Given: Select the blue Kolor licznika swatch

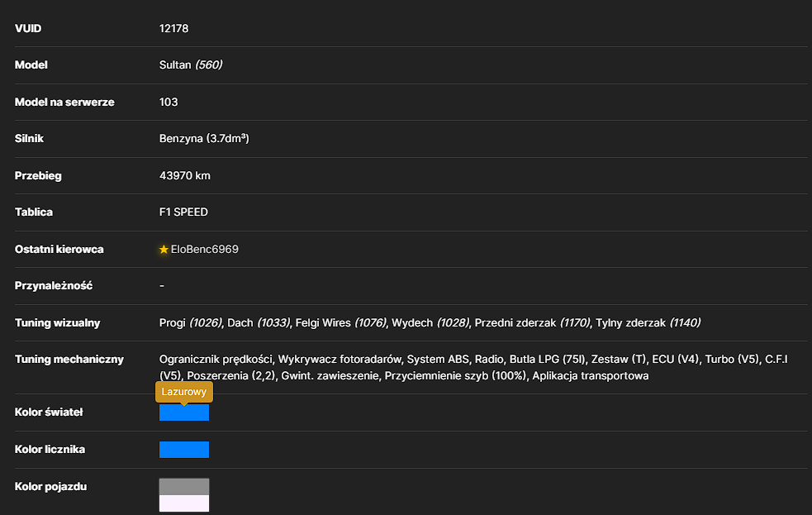Looking at the screenshot, I should tap(184, 450).
